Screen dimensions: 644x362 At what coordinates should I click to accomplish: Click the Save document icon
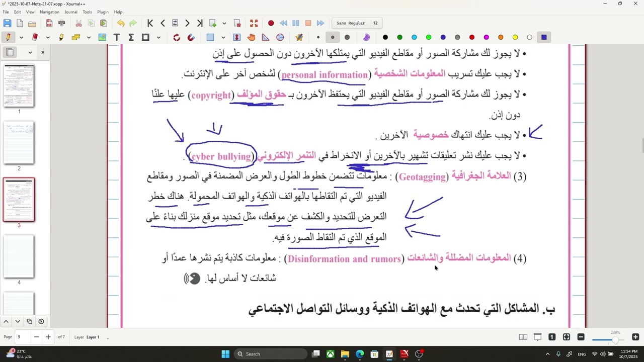(7, 23)
